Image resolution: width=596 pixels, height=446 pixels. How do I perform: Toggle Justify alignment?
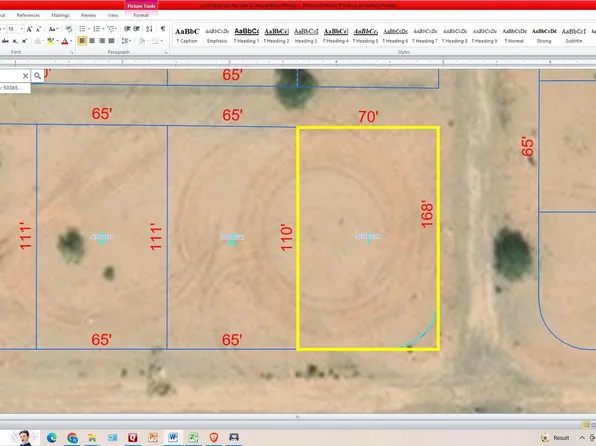point(111,41)
